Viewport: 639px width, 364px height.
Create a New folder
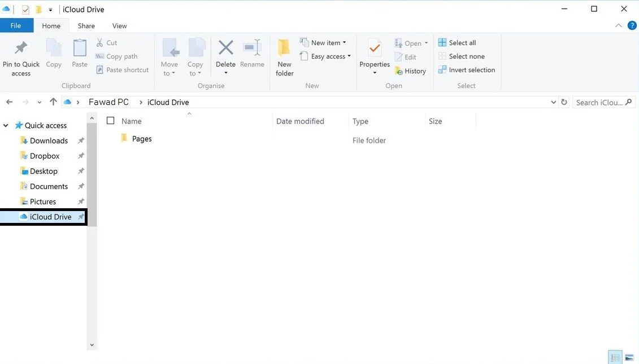[x=284, y=58]
